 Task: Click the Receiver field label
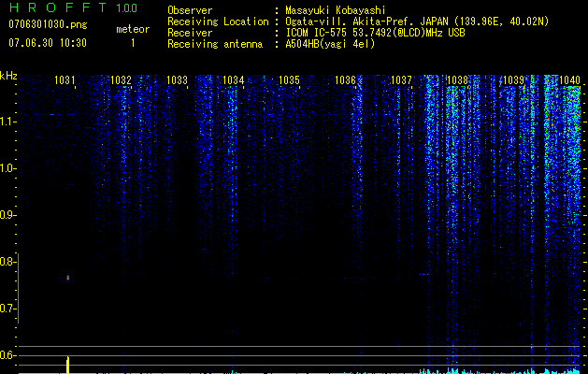(x=190, y=33)
